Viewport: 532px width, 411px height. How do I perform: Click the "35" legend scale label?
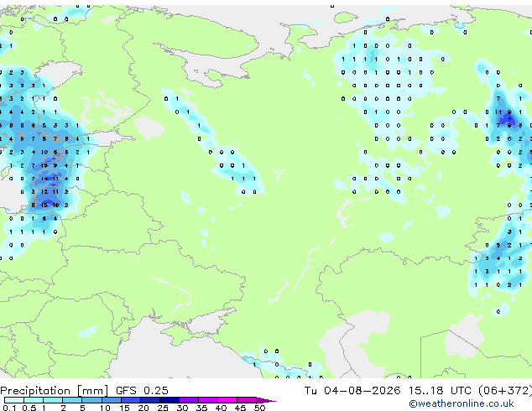click(x=201, y=408)
